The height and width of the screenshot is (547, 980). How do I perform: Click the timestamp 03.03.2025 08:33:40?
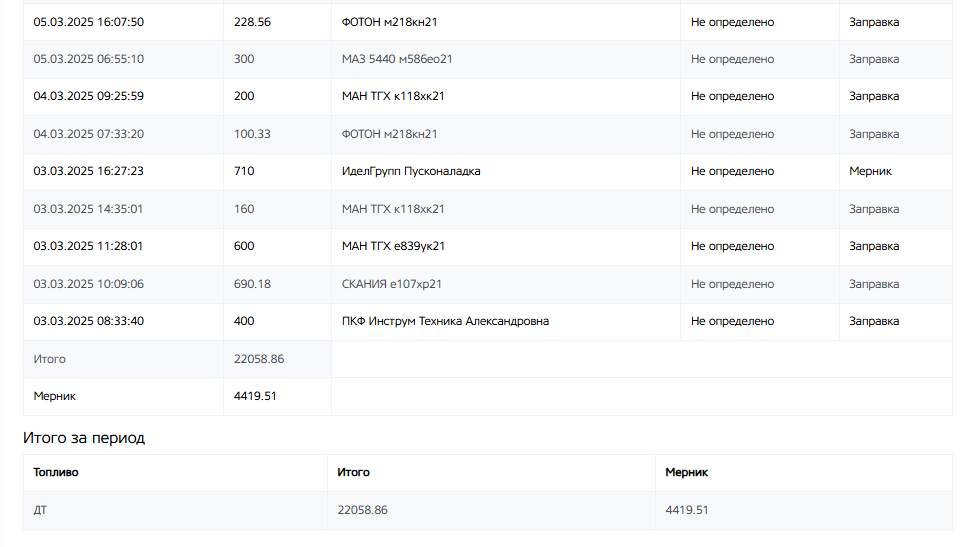point(88,321)
